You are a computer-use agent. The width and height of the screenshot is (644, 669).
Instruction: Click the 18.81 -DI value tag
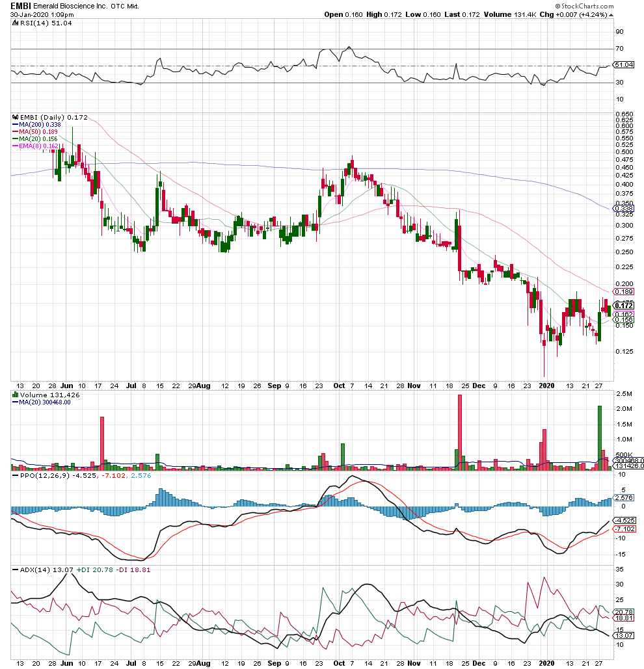pyautogui.click(x=624, y=618)
